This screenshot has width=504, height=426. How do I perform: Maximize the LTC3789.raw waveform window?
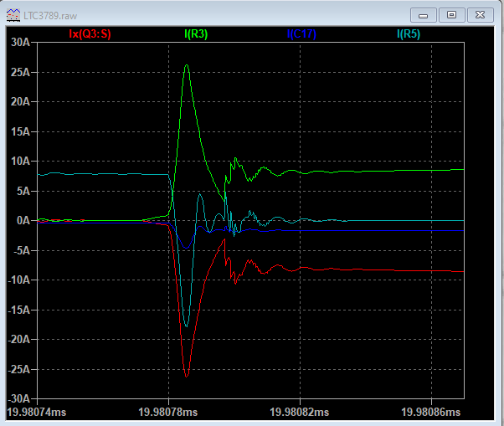tap(451, 15)
